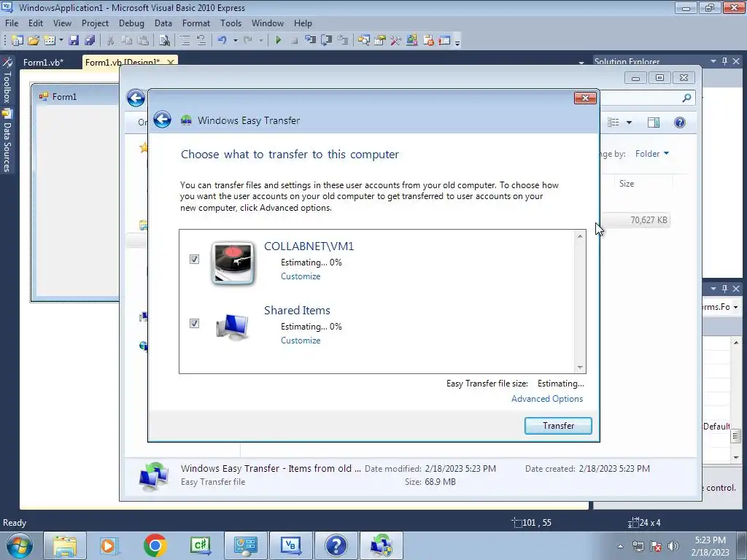Open Properties Window via its toolbar icon

[379, 41]
